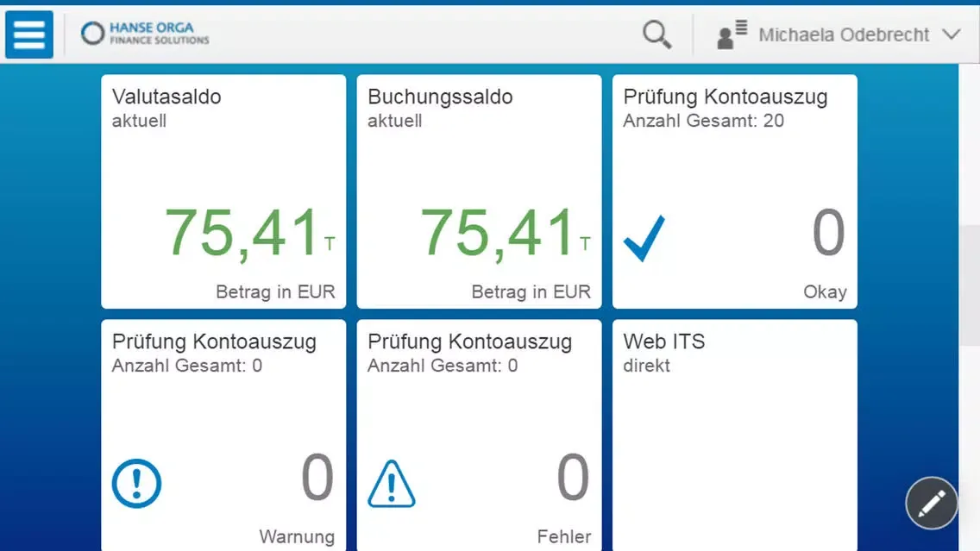This screenshot has width=980, height=551.
Task: Open the Prüfung Kontoauszug Warnung tile
Action: [x=223, y=435]
